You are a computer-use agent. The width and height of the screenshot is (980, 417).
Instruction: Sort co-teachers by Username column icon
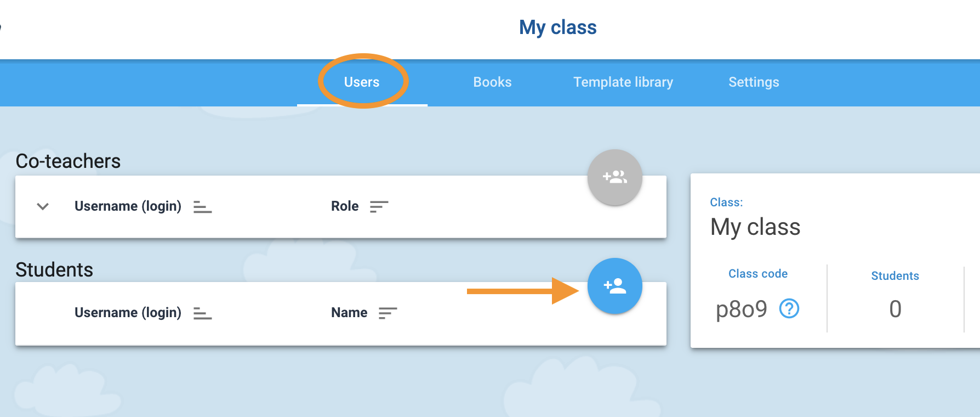[x=202, y=207]
